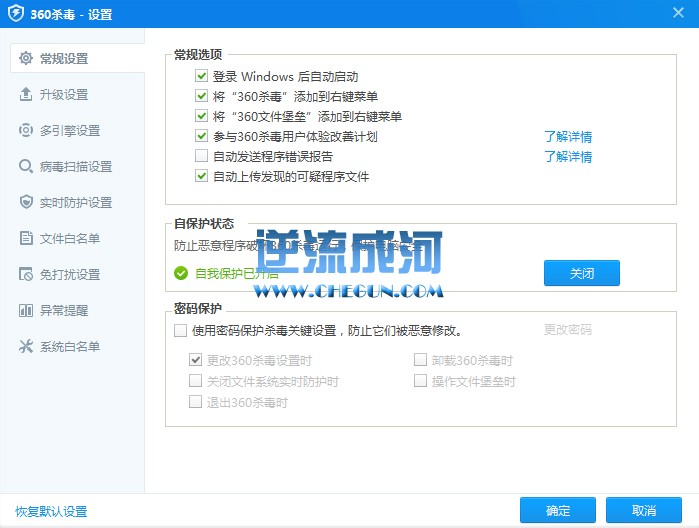Confirm settings with 确定 button

coord(558,510)
